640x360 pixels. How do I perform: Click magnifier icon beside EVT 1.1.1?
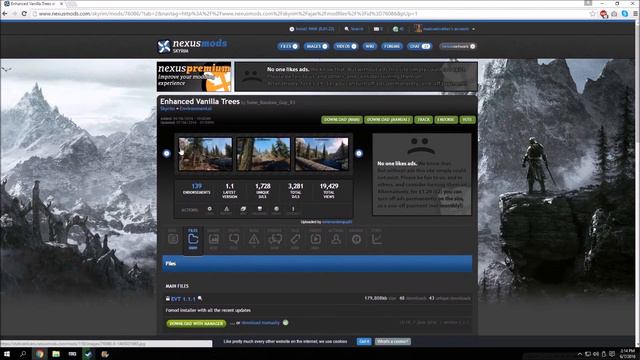coord(200,298)
